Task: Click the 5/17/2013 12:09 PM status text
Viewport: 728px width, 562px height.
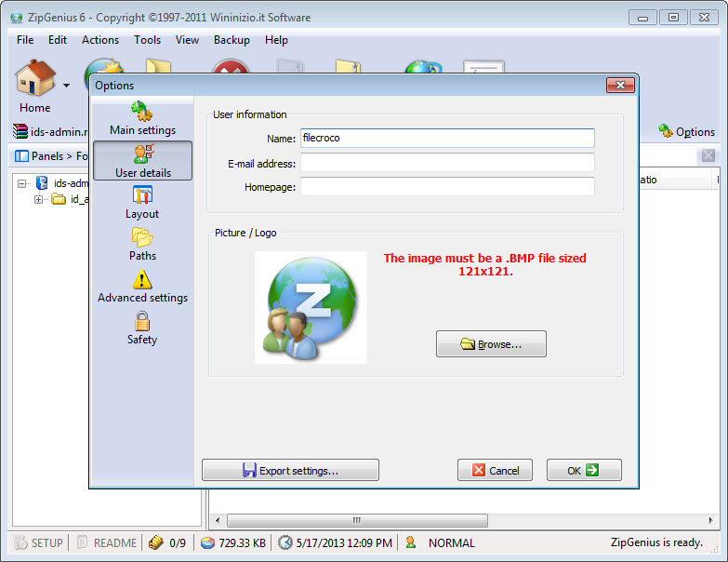Action: (x=344, y=542)
